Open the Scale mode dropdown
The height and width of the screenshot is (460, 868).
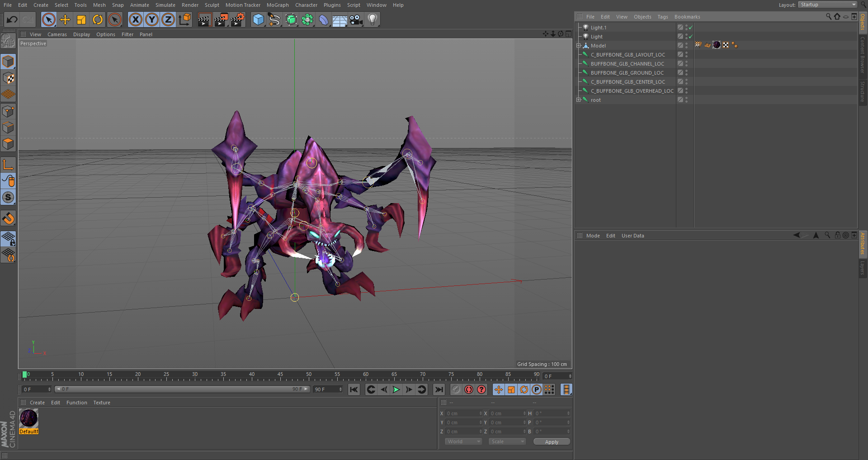pyautogui.click(x=507, y=441)
